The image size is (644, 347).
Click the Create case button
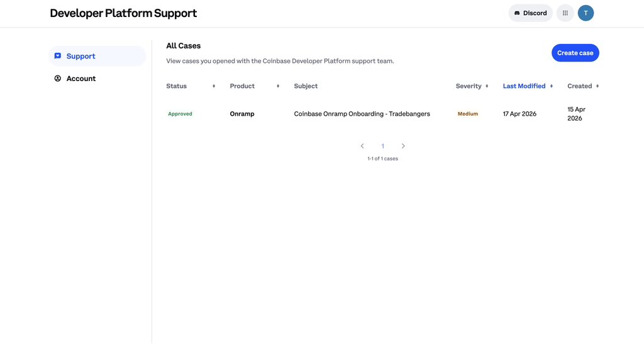pos(575,53)
